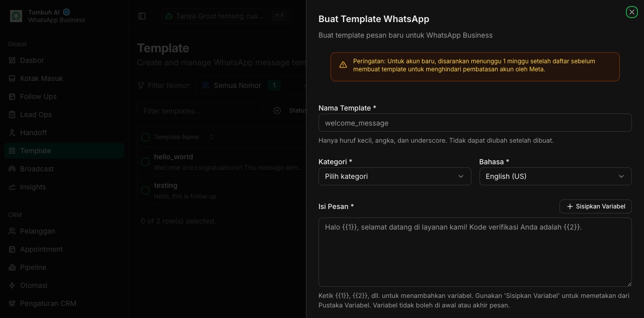Click the Handoff person icon
Viewport: 644px width, 318px height.
(x=12, y=133)
